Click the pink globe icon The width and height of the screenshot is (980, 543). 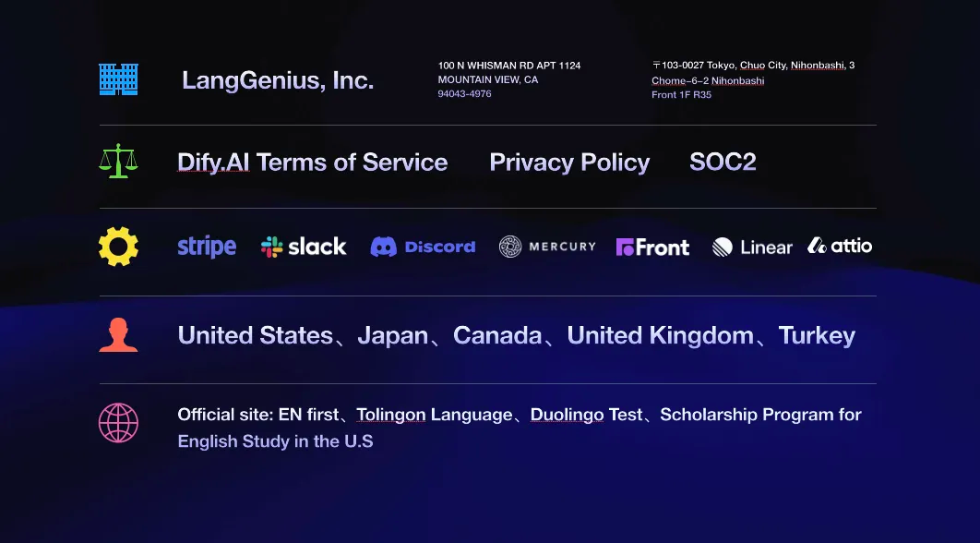(118, 423)
